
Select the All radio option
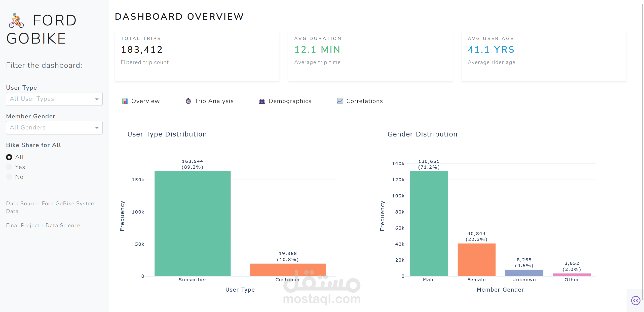point(9,157)
